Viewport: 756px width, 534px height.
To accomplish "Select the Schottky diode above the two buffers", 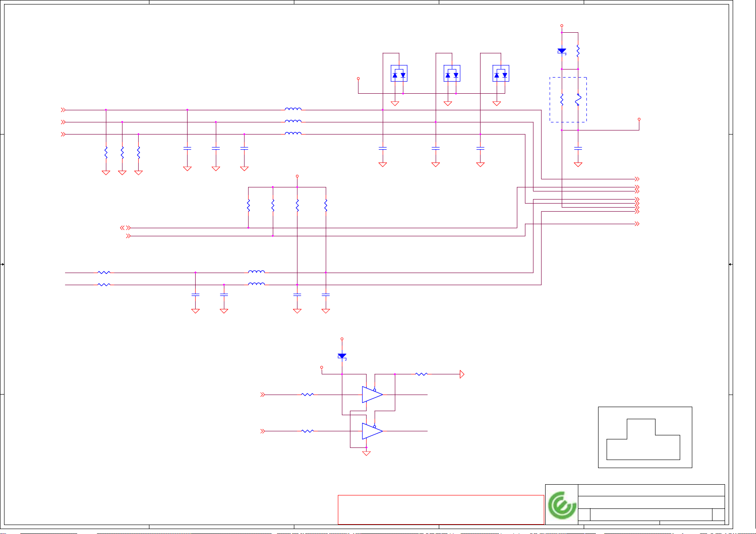I will coord(342,356).
